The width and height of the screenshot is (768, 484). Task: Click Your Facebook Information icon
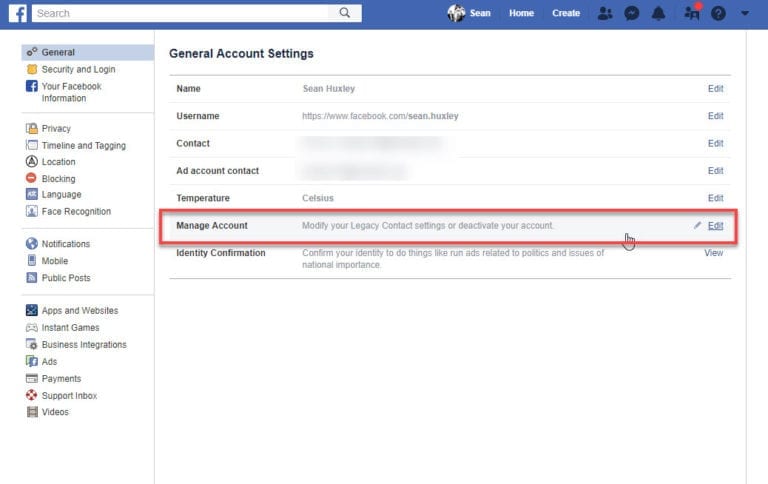coord(32,86)
